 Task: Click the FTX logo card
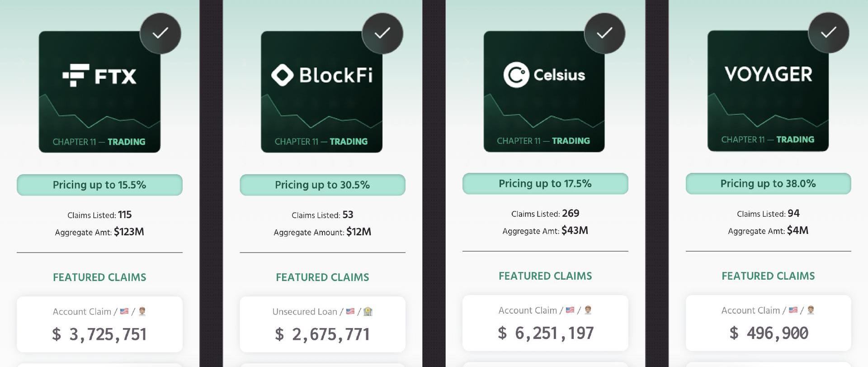point(99,92)
